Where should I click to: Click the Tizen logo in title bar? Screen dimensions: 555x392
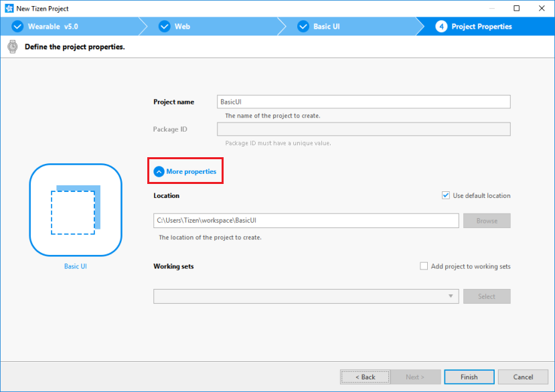pos(9,9)
